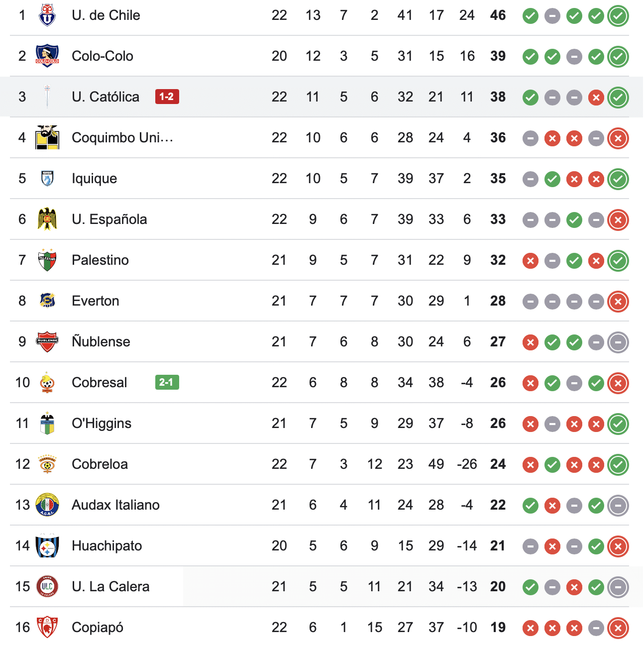
Task: Open the live 1-2 score badge next to U. Católica
Action: [x=167, y=97]
